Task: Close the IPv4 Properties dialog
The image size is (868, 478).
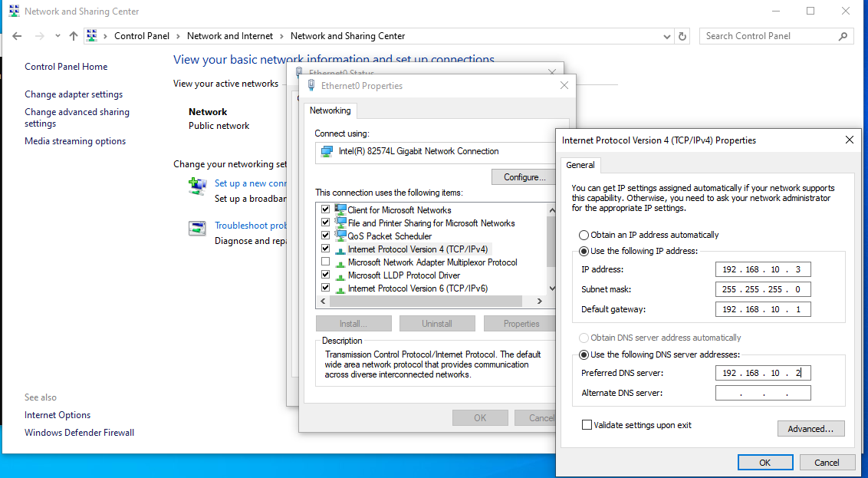Action: (x=849, y=140)
